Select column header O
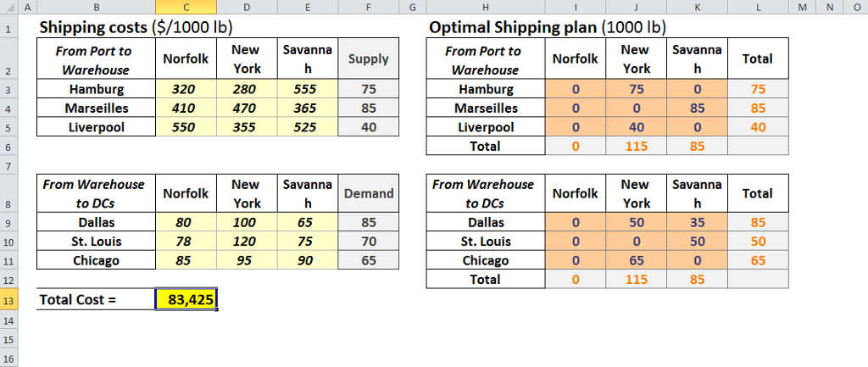Viewport: 868px width, 367px height. pos(855,7)
